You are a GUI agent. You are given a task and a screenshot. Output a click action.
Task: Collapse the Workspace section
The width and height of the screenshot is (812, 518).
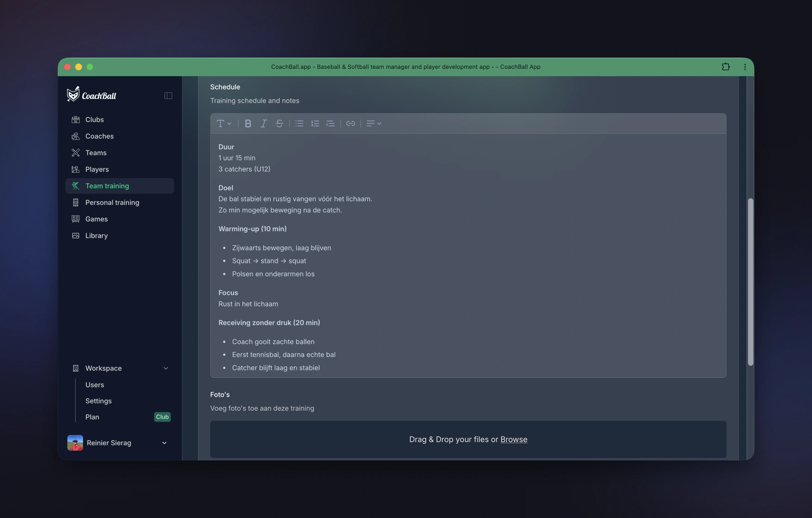[166, 368]
